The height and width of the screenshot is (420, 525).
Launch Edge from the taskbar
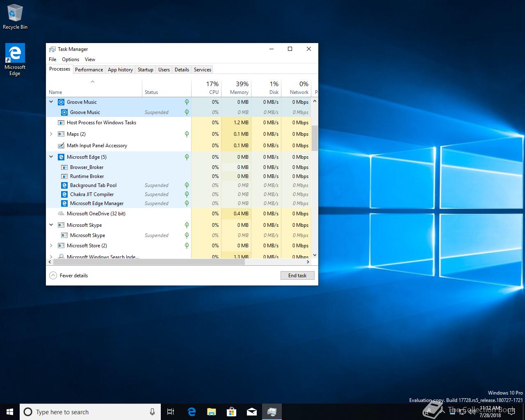tap(191, 412)
